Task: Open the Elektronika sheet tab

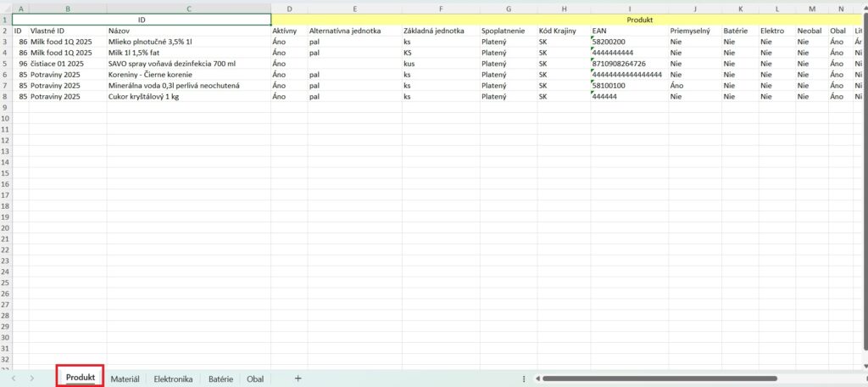Action: point(173,379)
